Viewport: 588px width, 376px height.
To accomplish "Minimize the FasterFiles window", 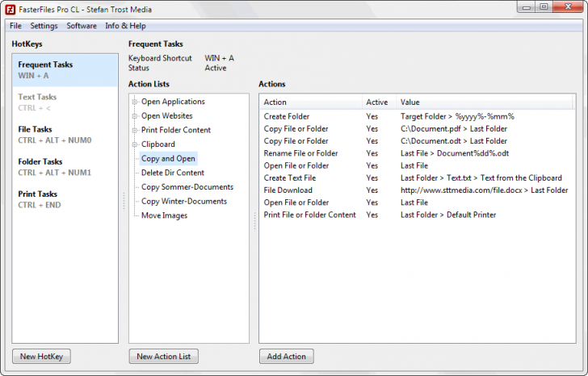I will [x=526, y=7].
